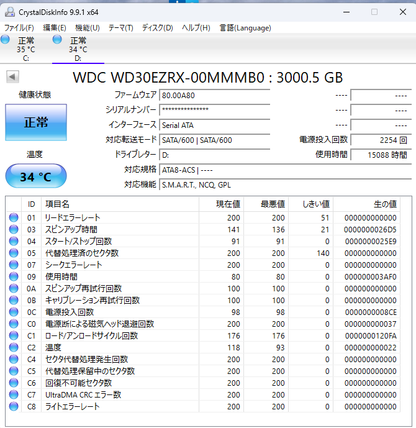The width and height of the screenshot is (416, 428).
Task: Click the ATA8-ACS standard field
Action: click(285, 170)
